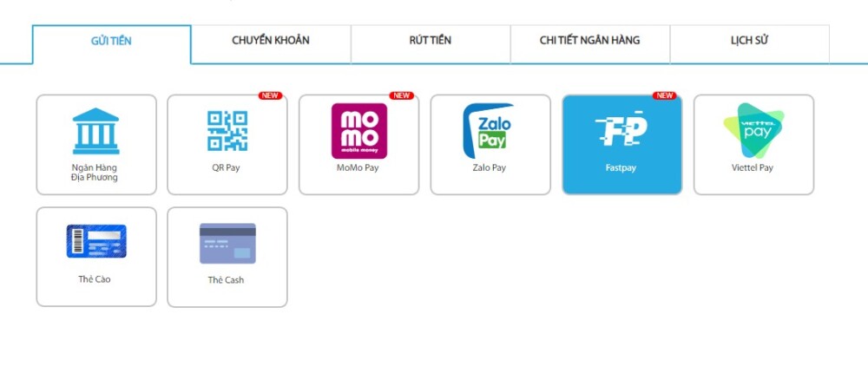The height and width of the screenshot is (386, 868).
Task: Click the NEW badge on QR Pay
Action: click(x=270, y=95)
